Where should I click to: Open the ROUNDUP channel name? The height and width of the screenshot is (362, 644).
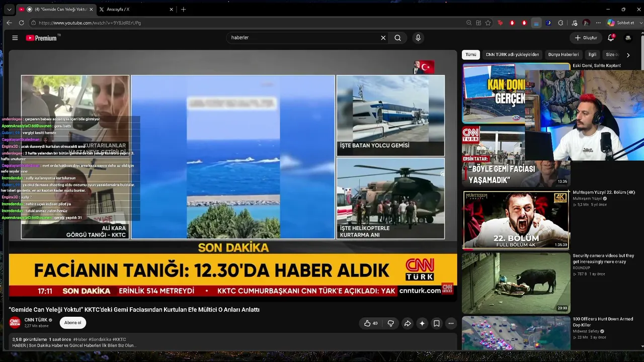(x=581, y=268)
